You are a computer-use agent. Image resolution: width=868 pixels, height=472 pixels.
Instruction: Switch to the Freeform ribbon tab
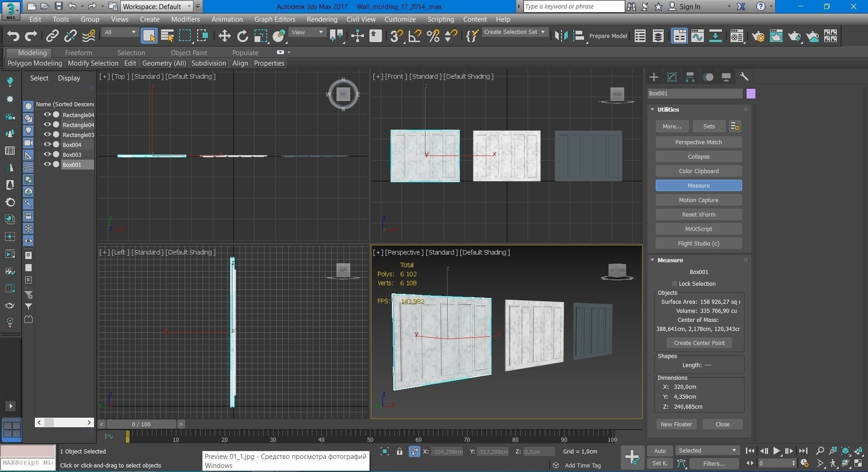(x=78, y=53)
